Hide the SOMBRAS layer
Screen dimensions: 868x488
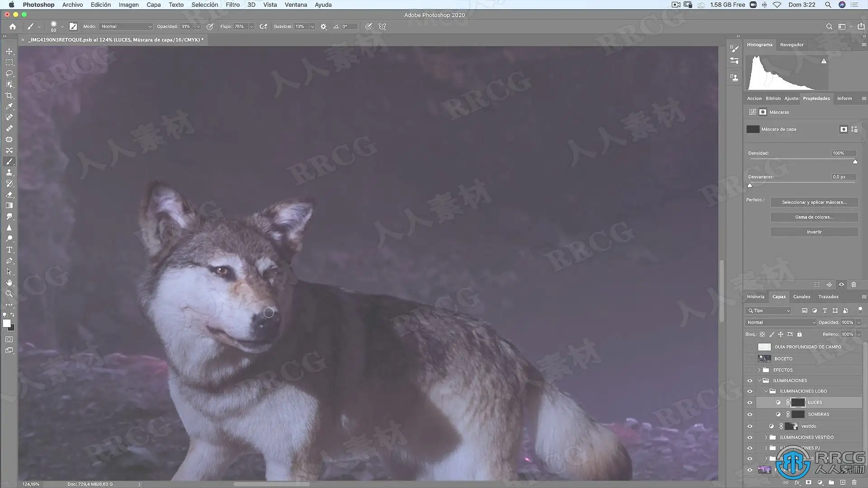(x=750, y=414)
